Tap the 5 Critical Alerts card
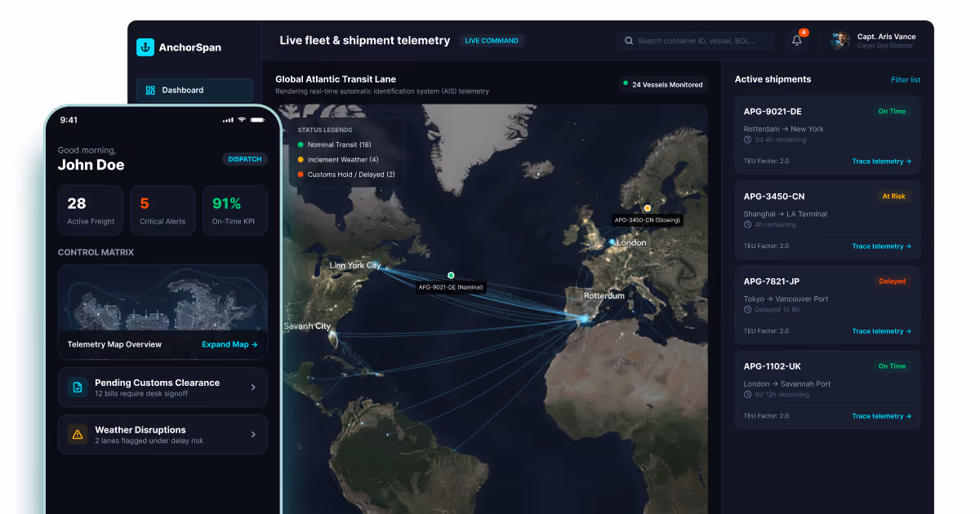The height and width of the screenshot is (514, 980). tap(163, 210)
